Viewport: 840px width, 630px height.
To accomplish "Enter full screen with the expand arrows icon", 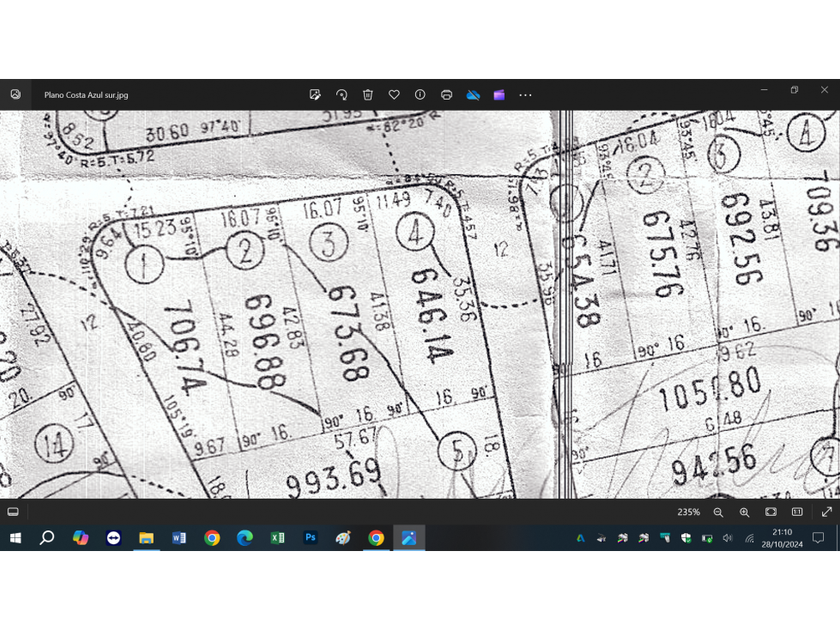I will pos(826,512).
